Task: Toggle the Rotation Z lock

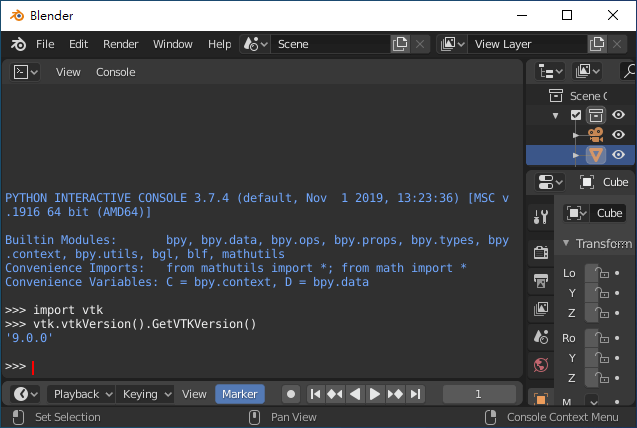Action: coord(602,378)
